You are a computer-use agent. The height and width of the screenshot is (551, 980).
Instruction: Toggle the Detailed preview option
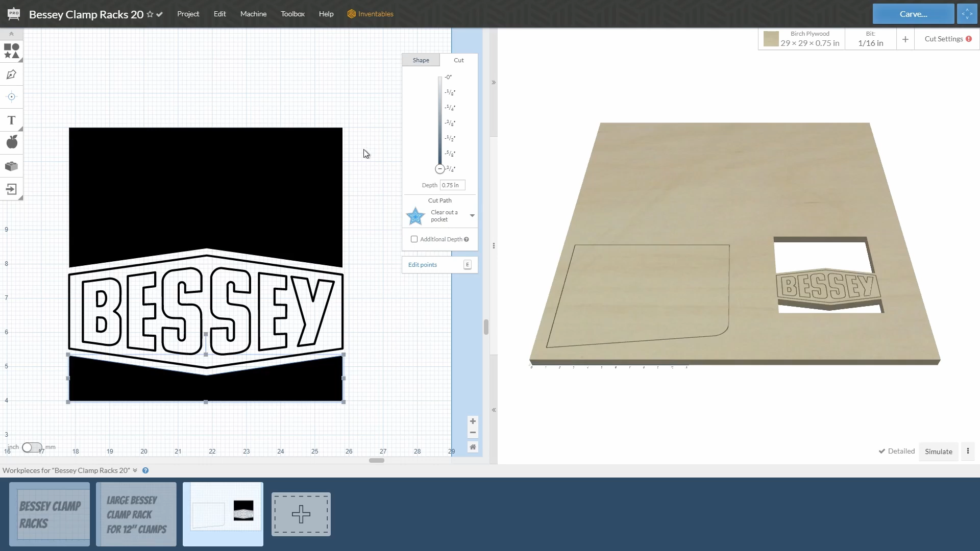(x=896, y=451)
